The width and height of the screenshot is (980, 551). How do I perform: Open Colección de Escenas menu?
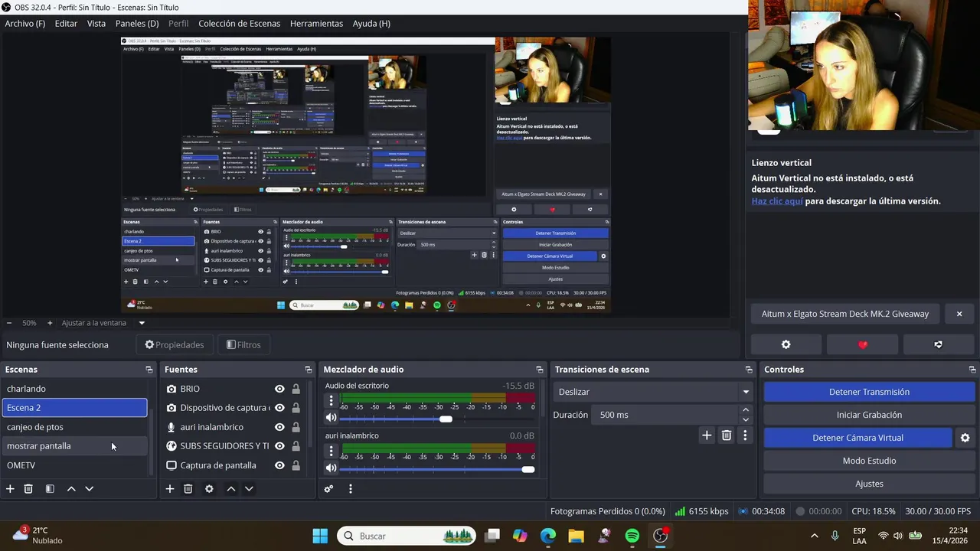pos(240,24)
